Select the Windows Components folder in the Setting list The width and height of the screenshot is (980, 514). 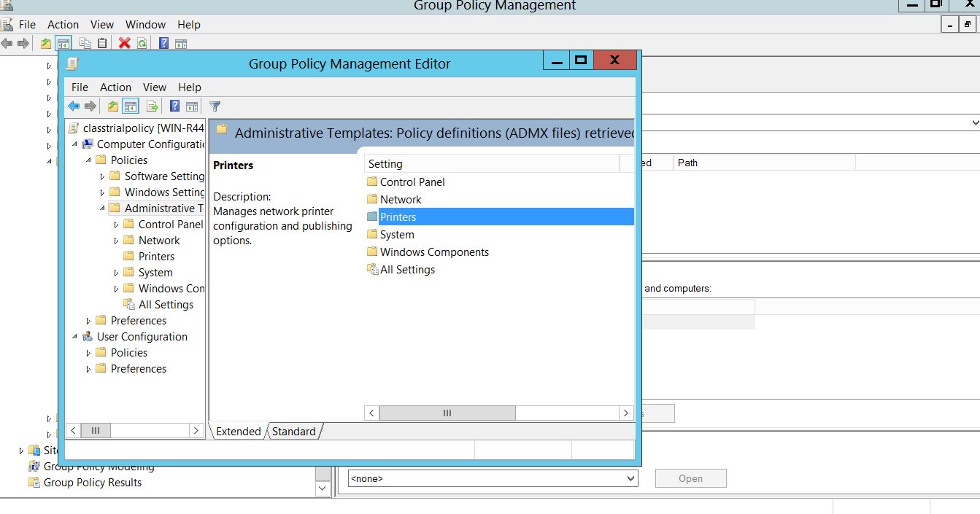tap(434, 252)
